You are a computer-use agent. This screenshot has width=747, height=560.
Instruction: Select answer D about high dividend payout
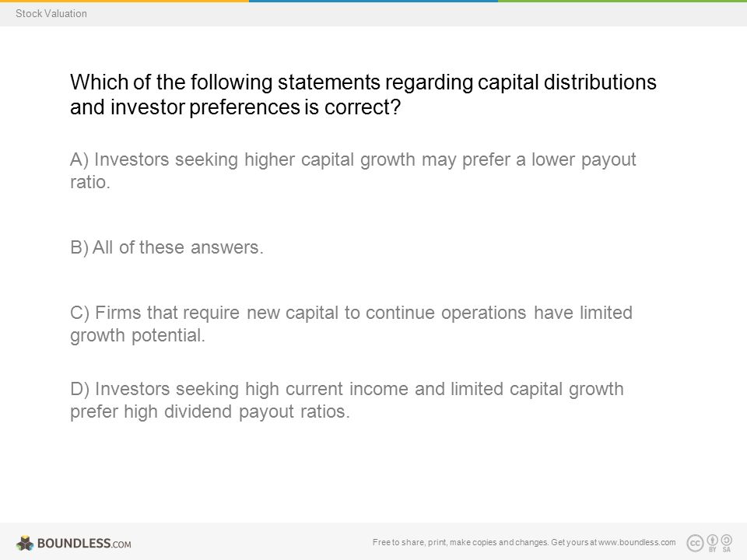(x=347, y=400)
